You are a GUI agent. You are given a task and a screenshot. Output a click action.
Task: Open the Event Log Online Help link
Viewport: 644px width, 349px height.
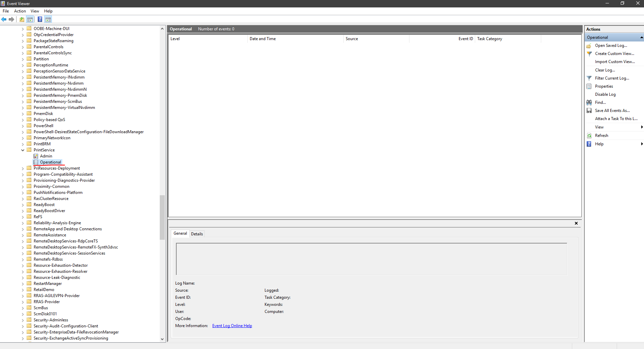click(232, 326)
